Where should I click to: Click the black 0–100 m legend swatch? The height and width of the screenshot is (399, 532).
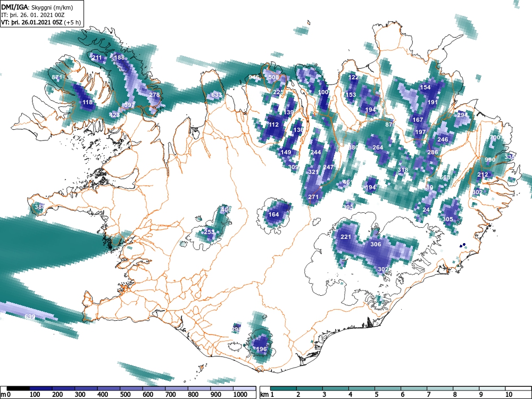click(x=18, y=388)
